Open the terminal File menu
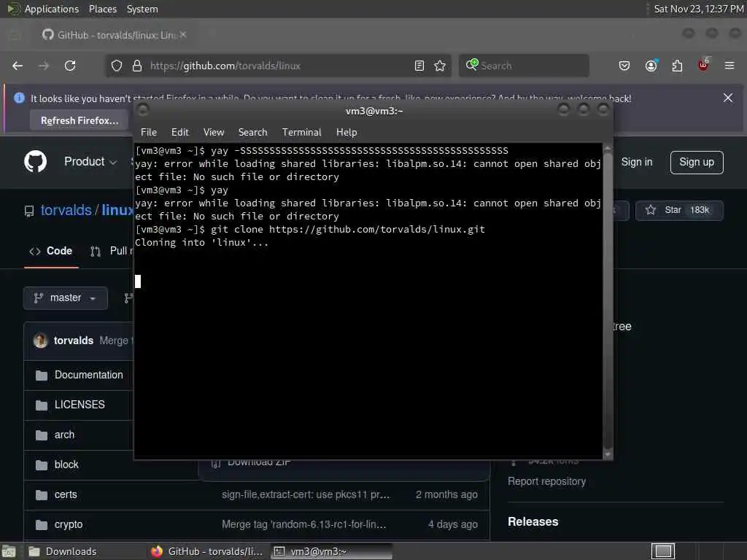Screen dimensions: 747x560 pos(149,133)
